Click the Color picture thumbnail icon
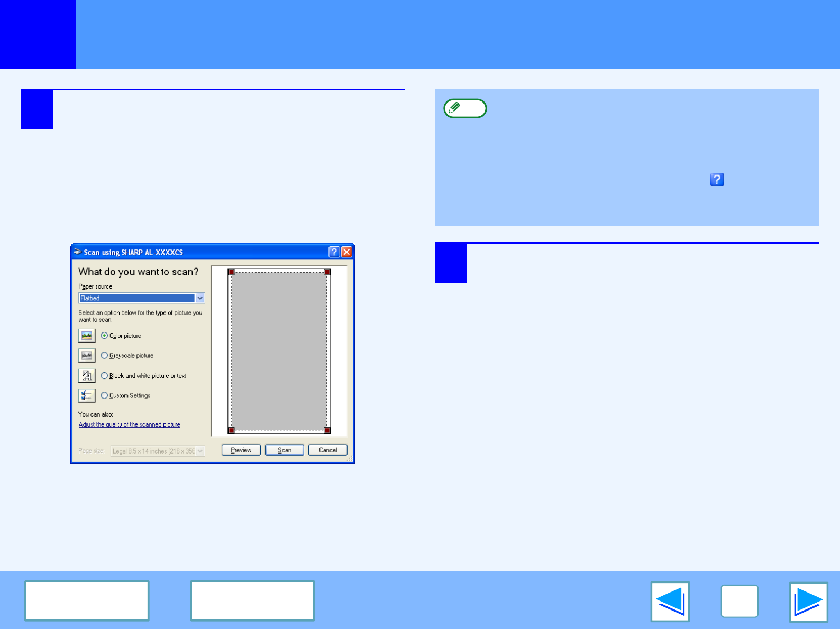Viewport: 840px width, 629px height. pyautogui.click(x=87, y=336)
